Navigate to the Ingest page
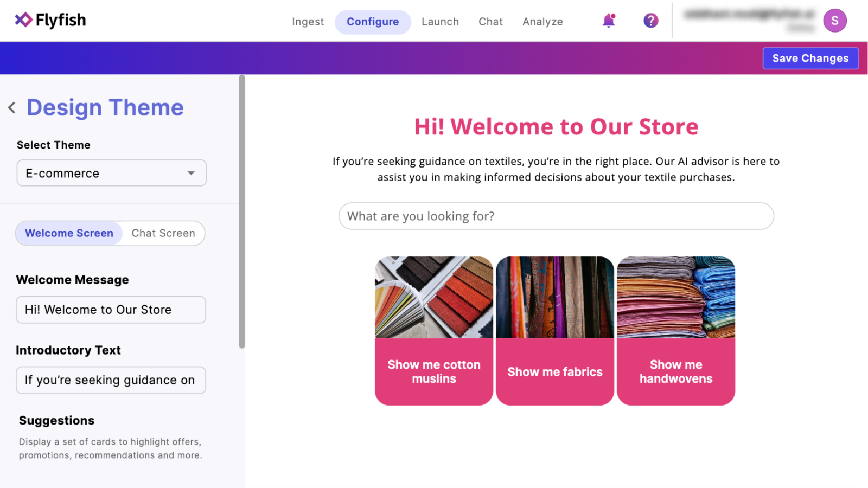The image size is (868, 488). [308, 22]
